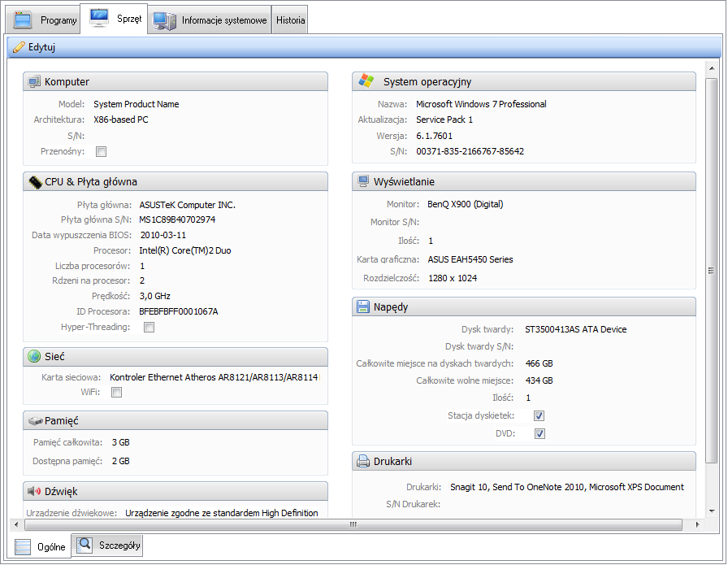This screenshot has height=565, width=728.
Task: Click the total disk space 466 GB
Action: 539,363
